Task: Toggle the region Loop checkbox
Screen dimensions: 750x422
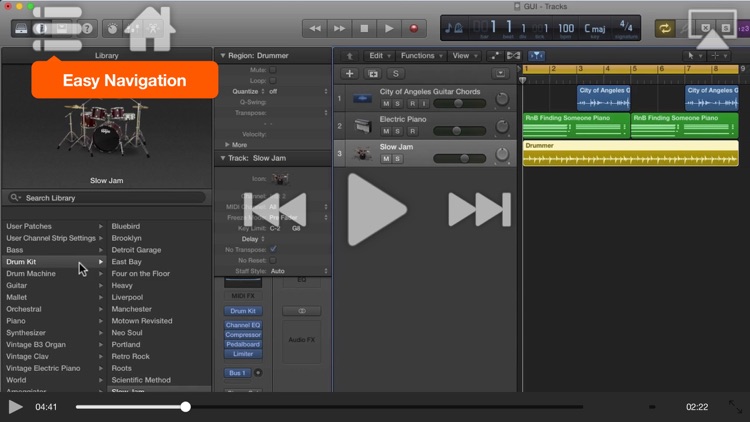Action: pyautogui.click(x=273, y=80)
